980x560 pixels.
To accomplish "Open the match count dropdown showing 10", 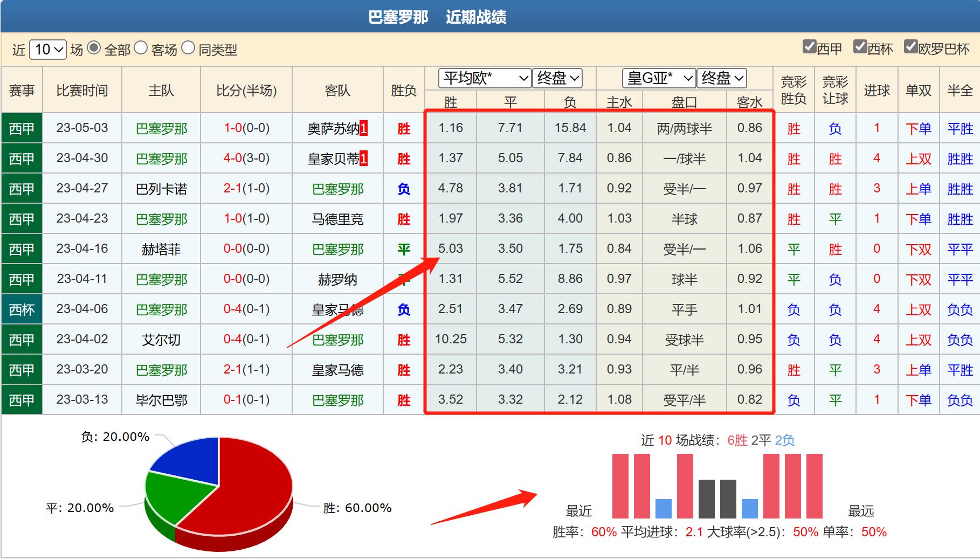I will click(47, 50).
